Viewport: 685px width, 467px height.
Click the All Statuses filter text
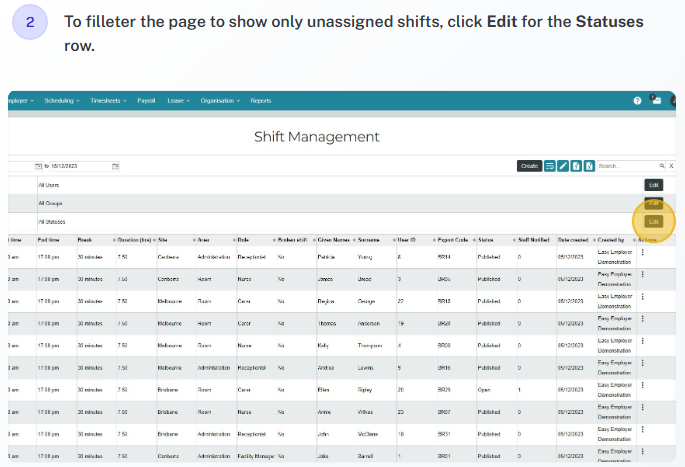click(52, 222)
